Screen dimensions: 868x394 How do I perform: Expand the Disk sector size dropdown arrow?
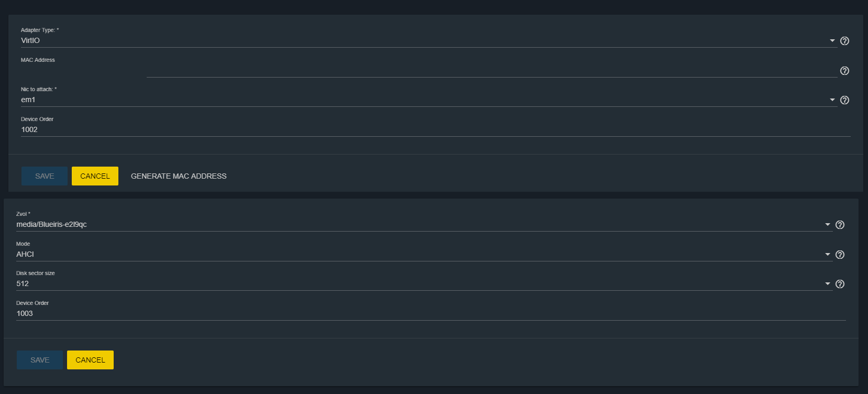point(828,284)
